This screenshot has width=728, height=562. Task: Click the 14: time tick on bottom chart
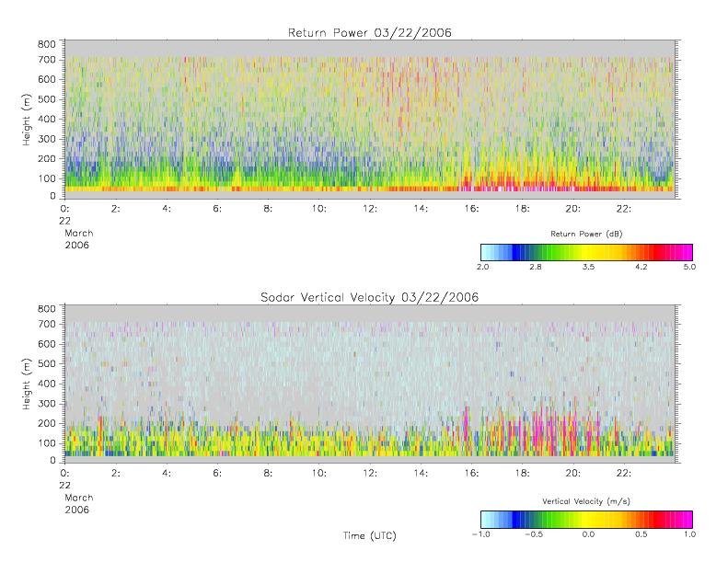pos(421,474)
